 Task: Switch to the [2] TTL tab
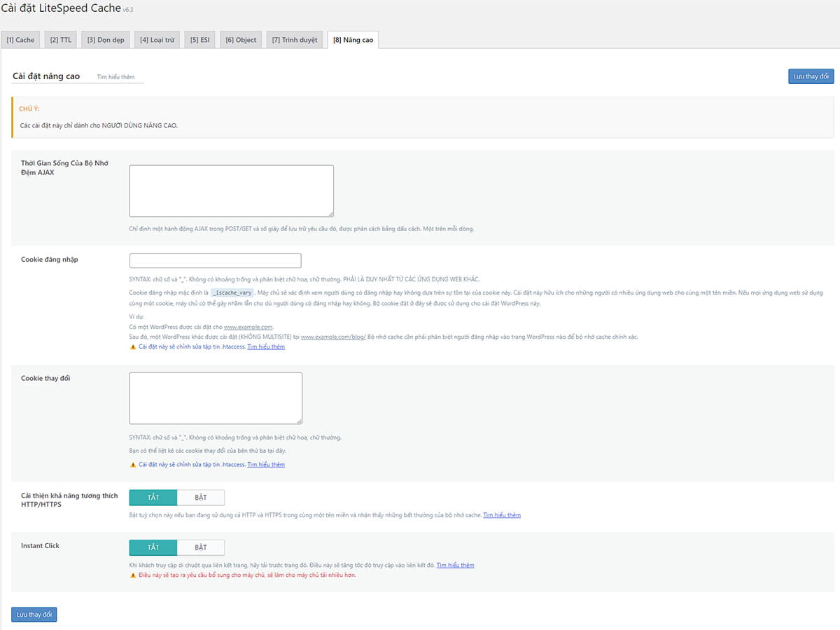pos(61,40)
